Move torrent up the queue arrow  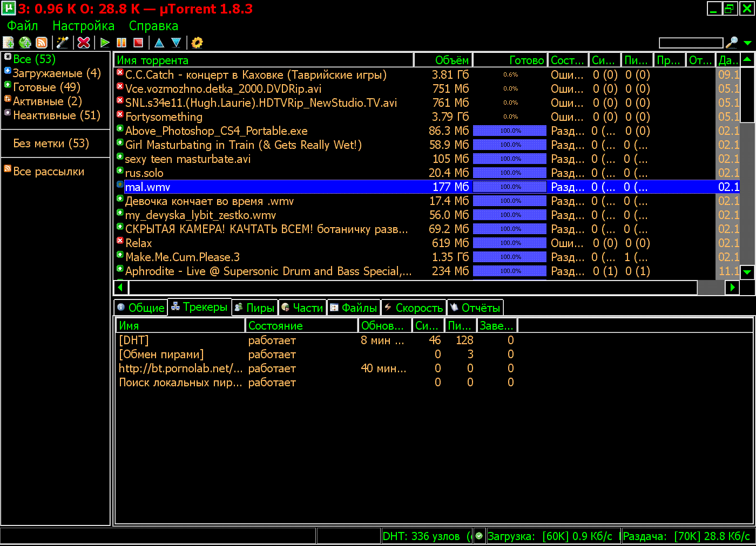[x=159, y=43]
